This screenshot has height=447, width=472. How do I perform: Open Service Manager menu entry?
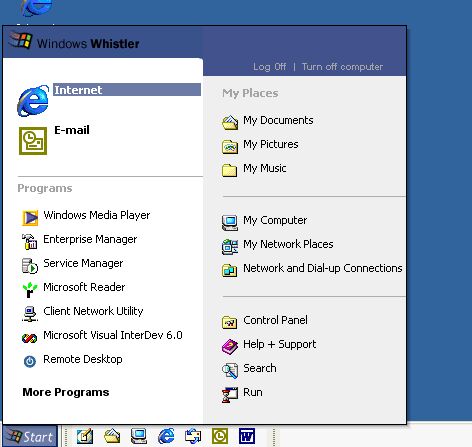point(83,263)
